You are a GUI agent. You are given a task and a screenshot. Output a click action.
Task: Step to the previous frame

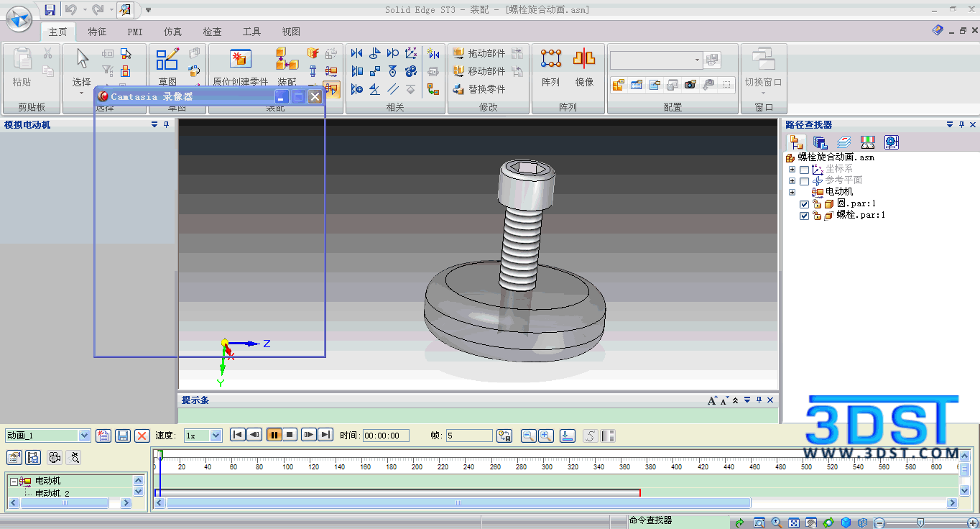pos(254,435)
